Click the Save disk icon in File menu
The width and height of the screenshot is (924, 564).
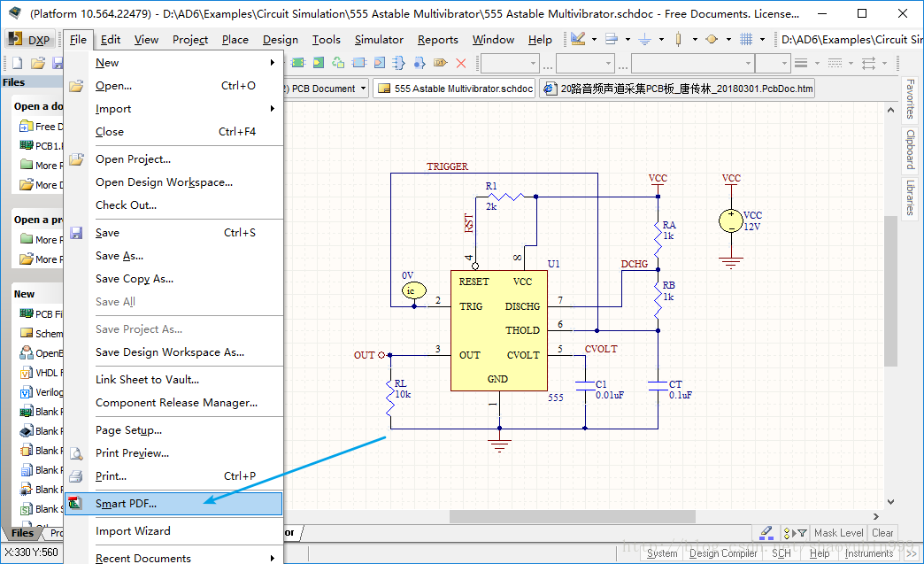[x=76, y=233]
